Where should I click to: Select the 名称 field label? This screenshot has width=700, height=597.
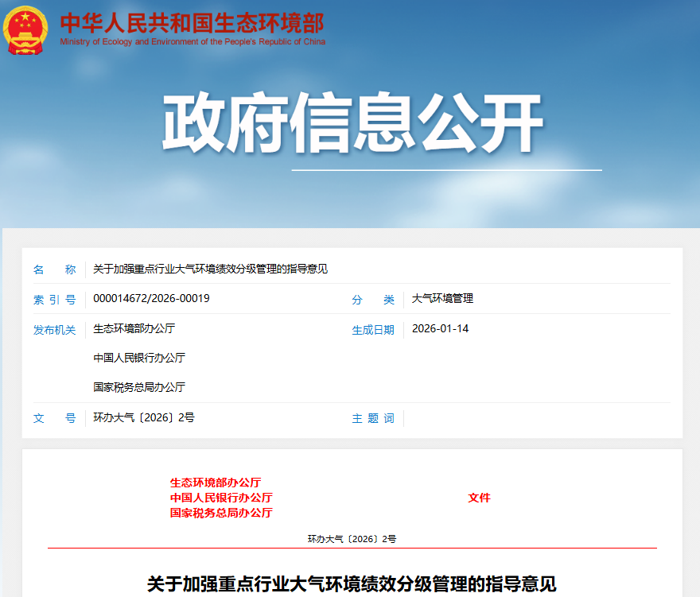54,269
